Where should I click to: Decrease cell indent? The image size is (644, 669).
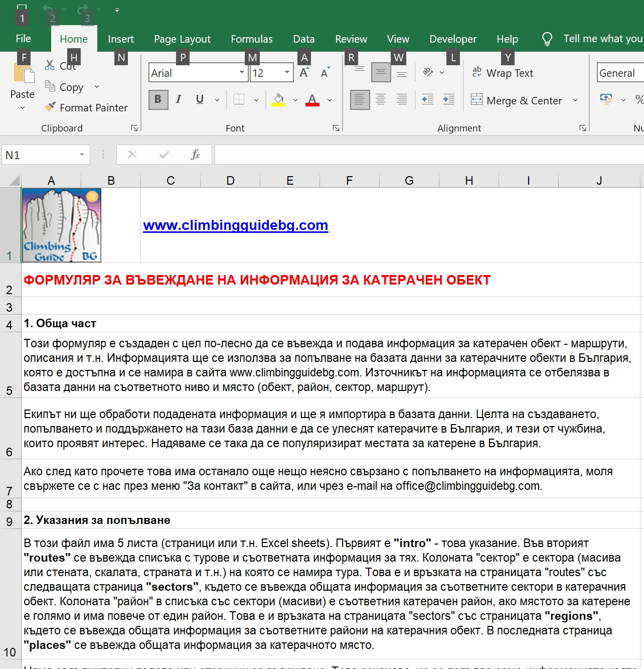pos(428,99)
